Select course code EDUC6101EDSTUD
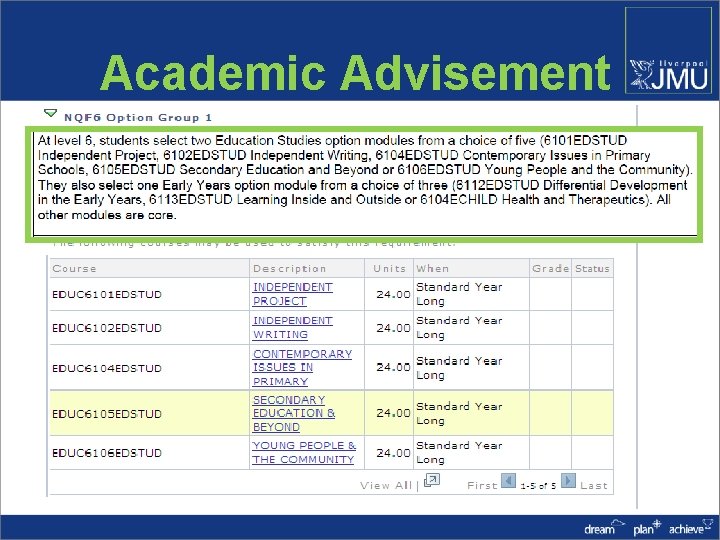Screen dimensions: 720x540 107,294
